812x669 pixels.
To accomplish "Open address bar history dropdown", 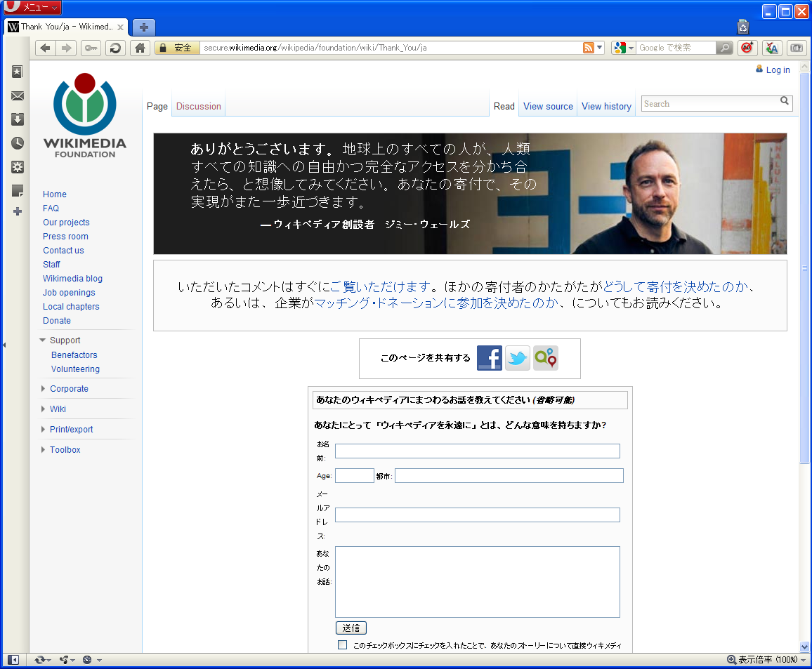I will (x=600, y=48).
